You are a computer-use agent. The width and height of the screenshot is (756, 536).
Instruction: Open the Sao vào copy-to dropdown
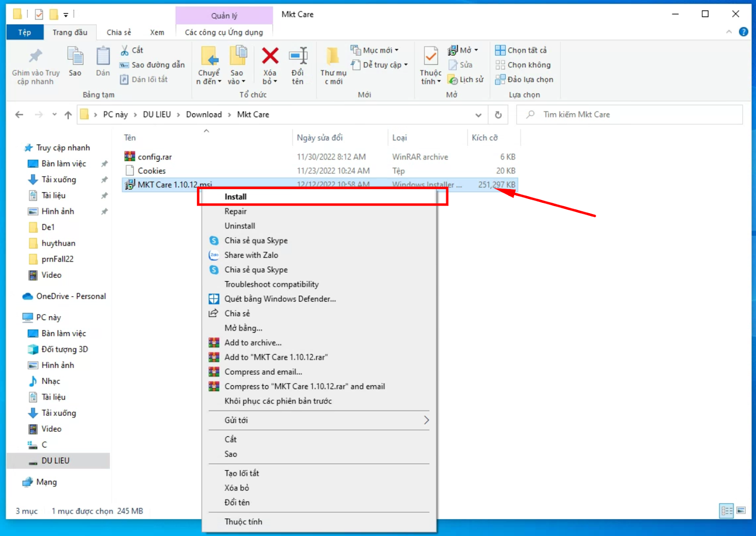[x=237, y=77]
